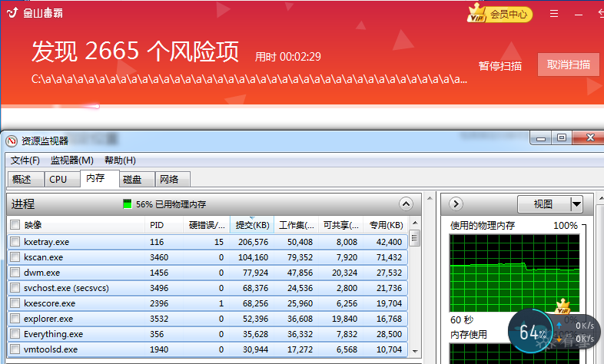Screen dimensions: 604x364
Task: Check the kxetray.exe checkbox
Action: point(15,242)
